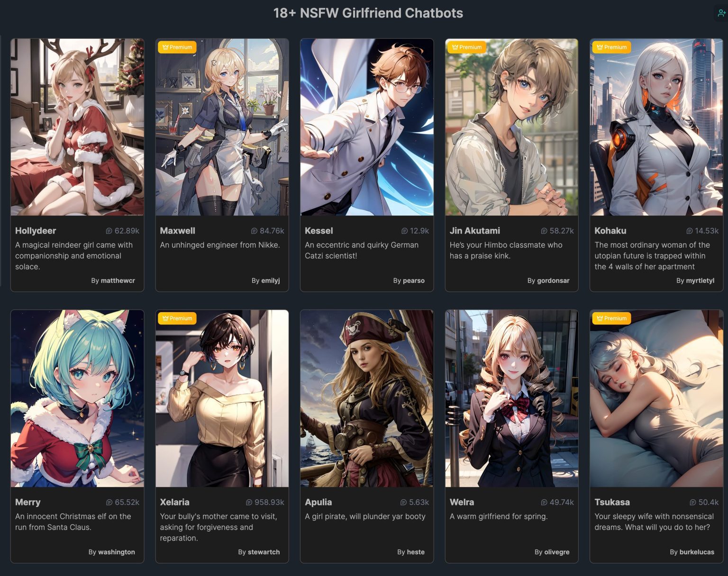The width and height of the screenshot is (728, 576).
Task: Select the Apulia pirate thumbnail image
Action: coord(367,398)
